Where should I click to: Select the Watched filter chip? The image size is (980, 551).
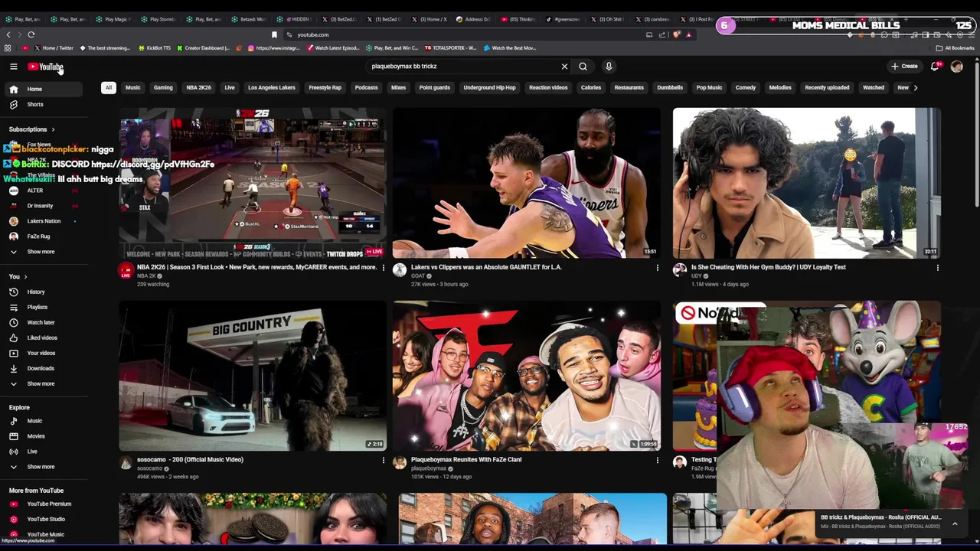pos(874,87)
